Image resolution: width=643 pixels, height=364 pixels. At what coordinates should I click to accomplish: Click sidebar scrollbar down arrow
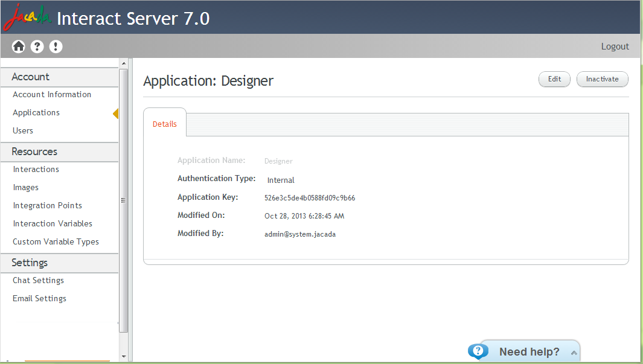124,357
